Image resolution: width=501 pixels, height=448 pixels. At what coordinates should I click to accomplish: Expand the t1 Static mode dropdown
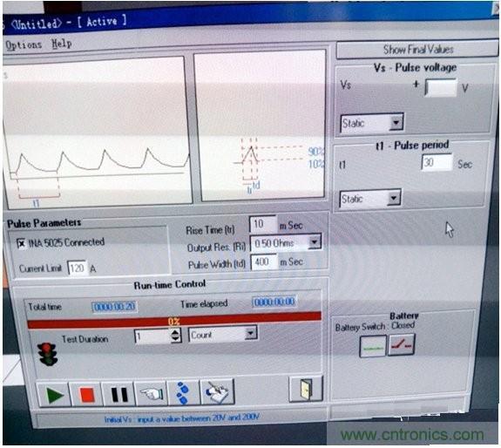[x=394, y=198]
